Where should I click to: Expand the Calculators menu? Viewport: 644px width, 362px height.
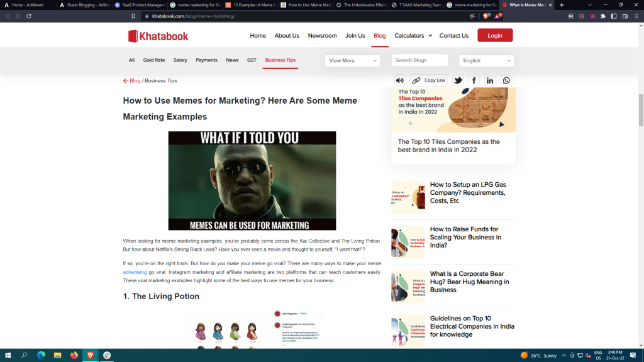coord(413,36)
